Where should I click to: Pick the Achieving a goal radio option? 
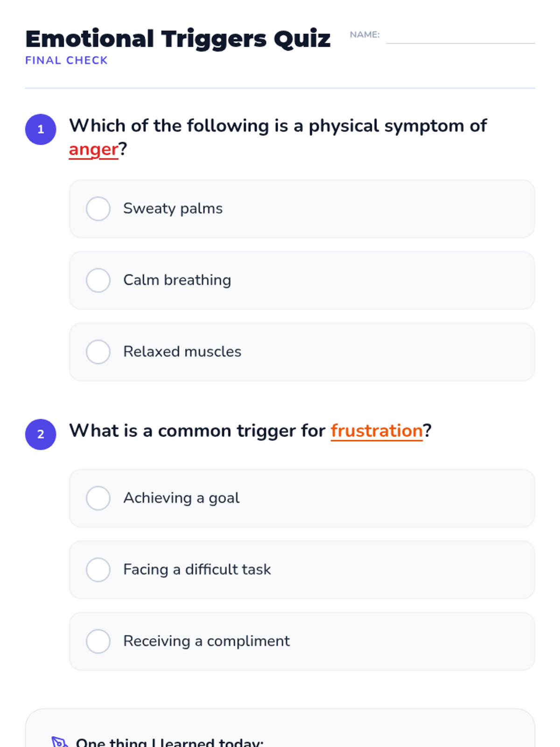98,498
